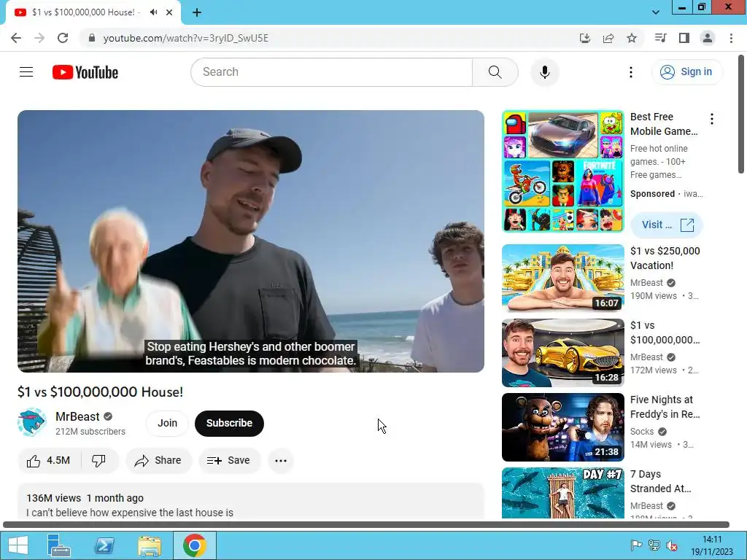Open Best Free Mobile Game ad thumbnail
Image resolution: width=747 pixels, height=560 pixels.
[x=562, y=171]
